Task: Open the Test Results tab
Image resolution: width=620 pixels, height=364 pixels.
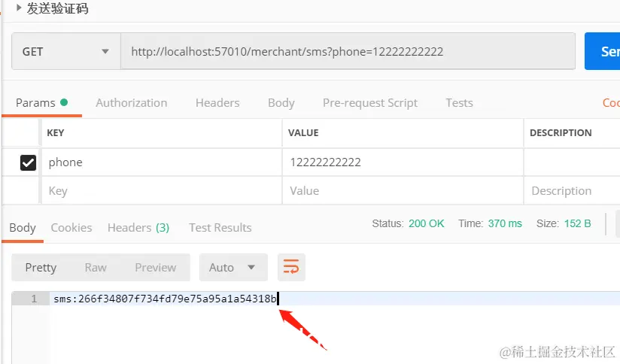Action: tap(220, 228)
